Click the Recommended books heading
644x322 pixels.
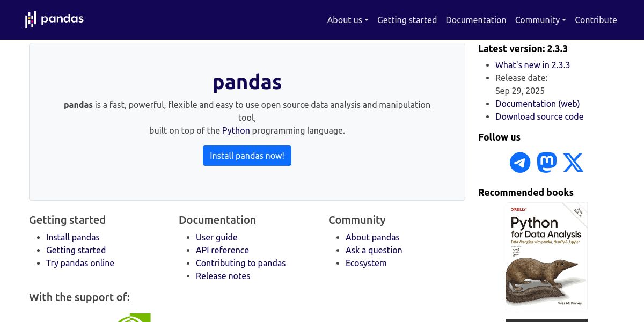point(526,192)
